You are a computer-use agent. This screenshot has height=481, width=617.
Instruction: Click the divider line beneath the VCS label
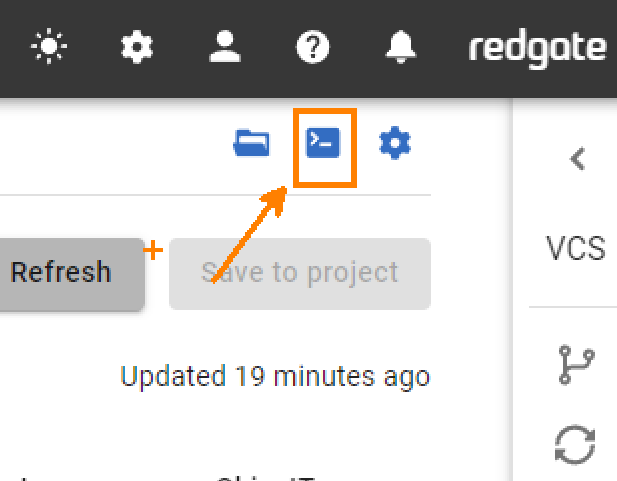pyautogui.click(x=572, y=307)
